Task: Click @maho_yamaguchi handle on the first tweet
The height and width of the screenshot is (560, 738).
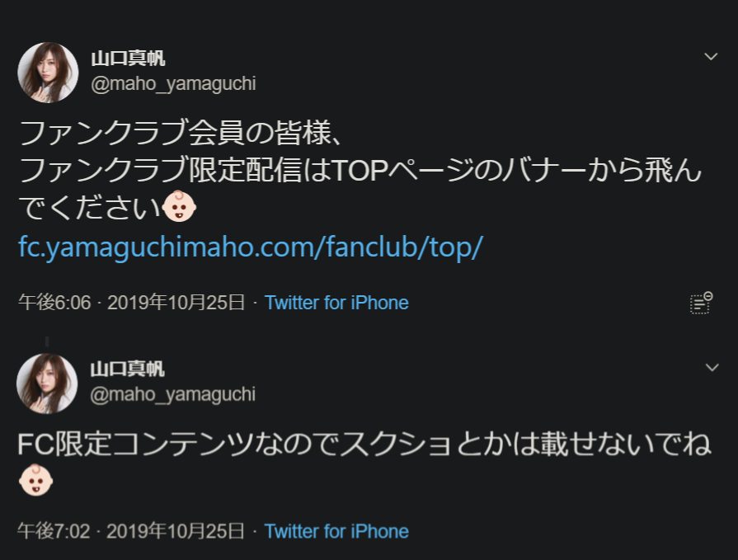Action: (173, 84)
